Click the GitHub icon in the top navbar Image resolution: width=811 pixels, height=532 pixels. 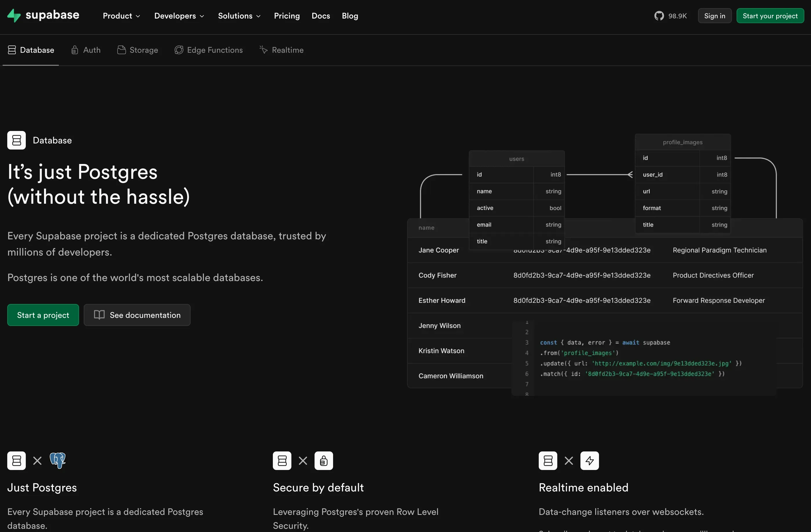pos(659,15)
